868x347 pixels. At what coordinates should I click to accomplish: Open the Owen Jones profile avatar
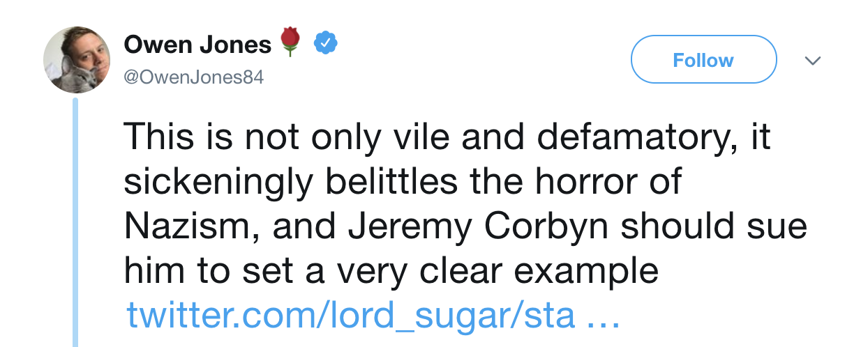coord(74,59)
